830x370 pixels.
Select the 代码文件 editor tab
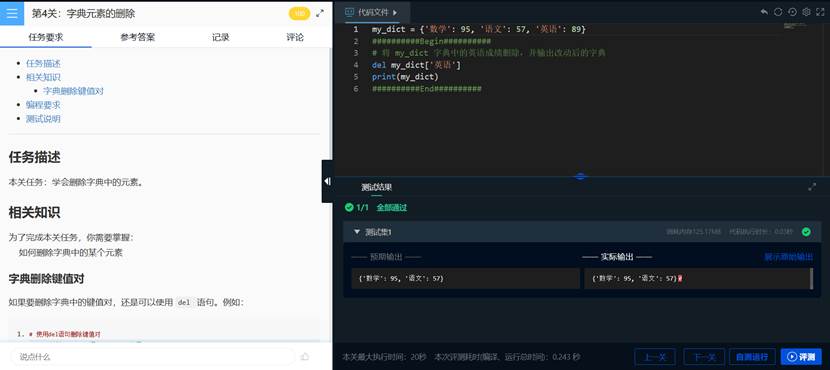(373, 12)
